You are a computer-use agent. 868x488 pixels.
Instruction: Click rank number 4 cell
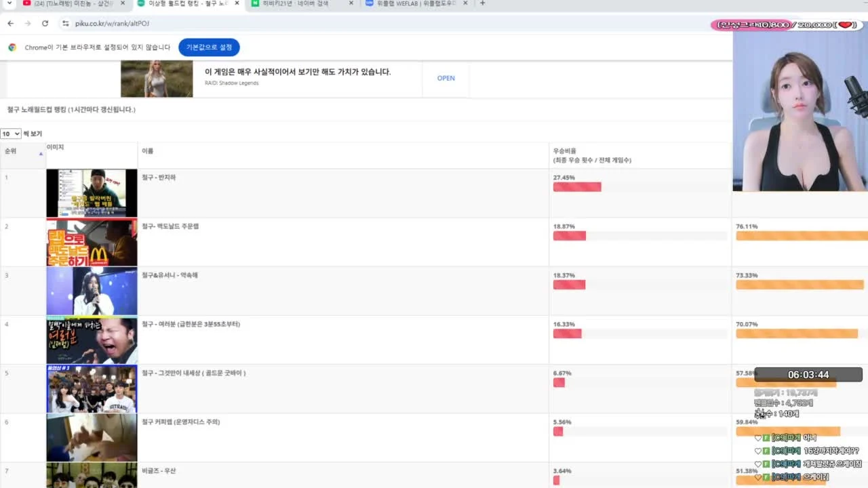(22, 340)
